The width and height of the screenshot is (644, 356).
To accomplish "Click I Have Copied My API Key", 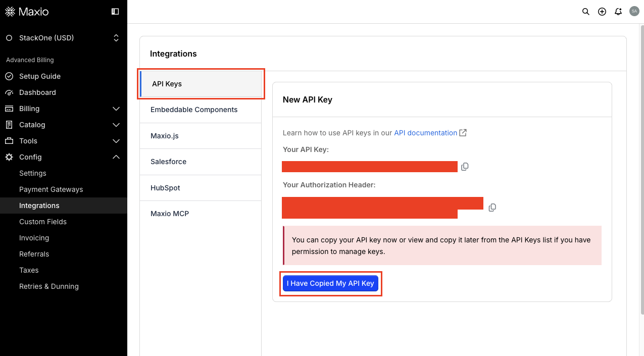I will point(330,283).
